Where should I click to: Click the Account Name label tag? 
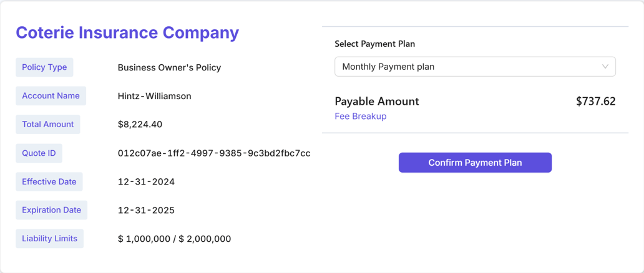51,96
